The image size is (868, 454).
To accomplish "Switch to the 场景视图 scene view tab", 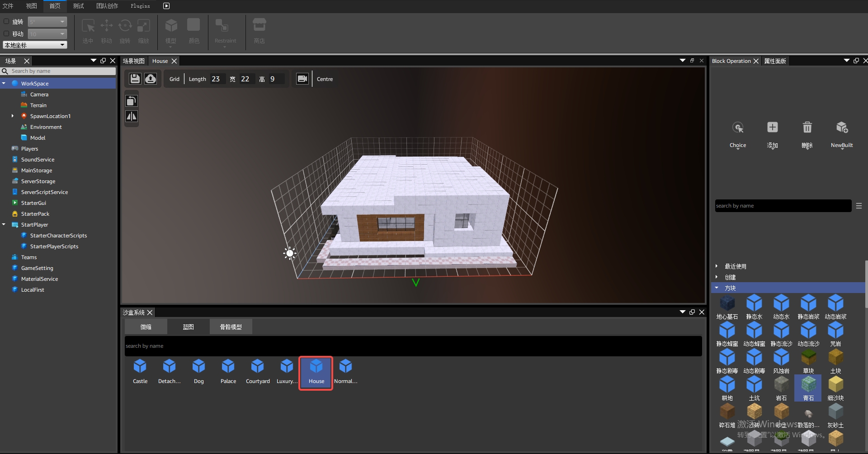I will coord(134,61).
